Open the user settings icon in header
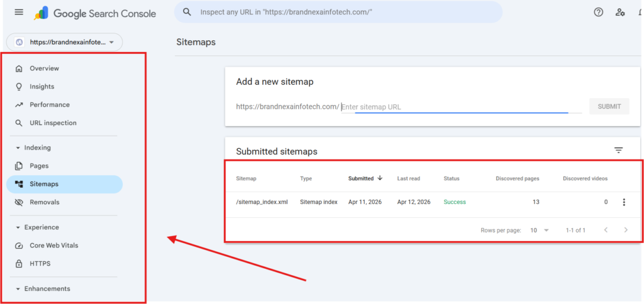644x304 pixels. [620, 13]
